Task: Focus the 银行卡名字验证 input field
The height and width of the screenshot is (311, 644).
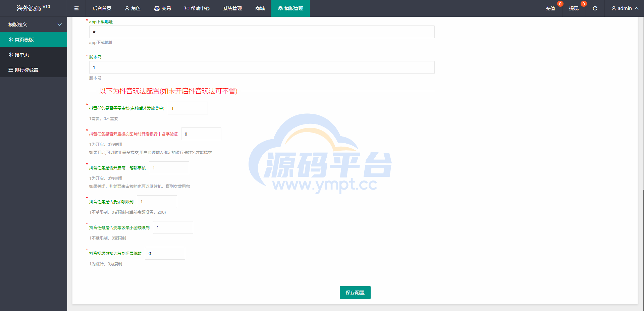Action: 201,134
